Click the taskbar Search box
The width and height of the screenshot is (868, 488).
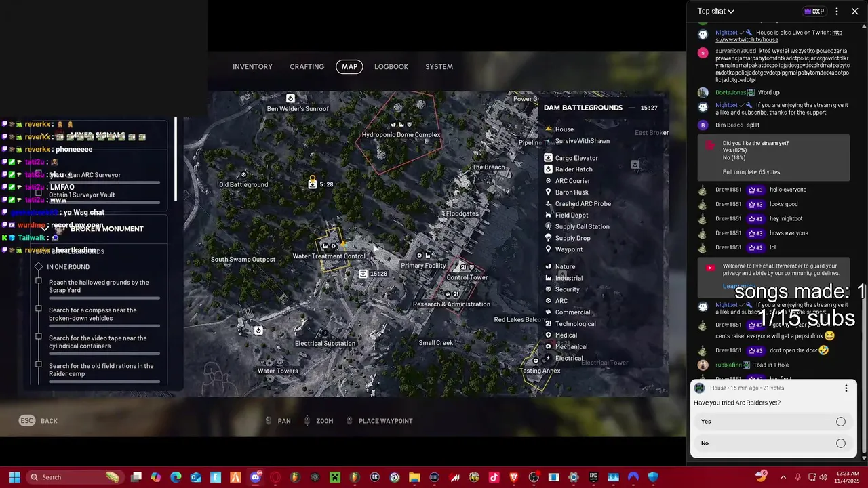tap(74, 477)
